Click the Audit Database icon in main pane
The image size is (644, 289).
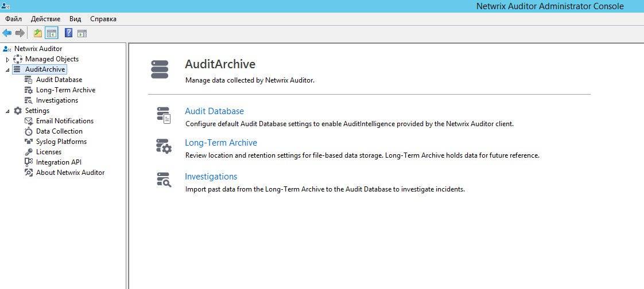tap(164, 115)
